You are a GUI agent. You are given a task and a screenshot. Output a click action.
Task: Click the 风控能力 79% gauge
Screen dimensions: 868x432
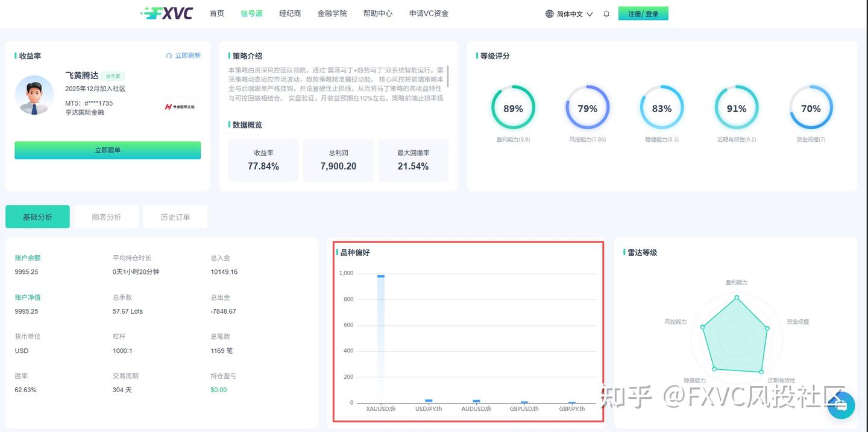pos(587,107)
